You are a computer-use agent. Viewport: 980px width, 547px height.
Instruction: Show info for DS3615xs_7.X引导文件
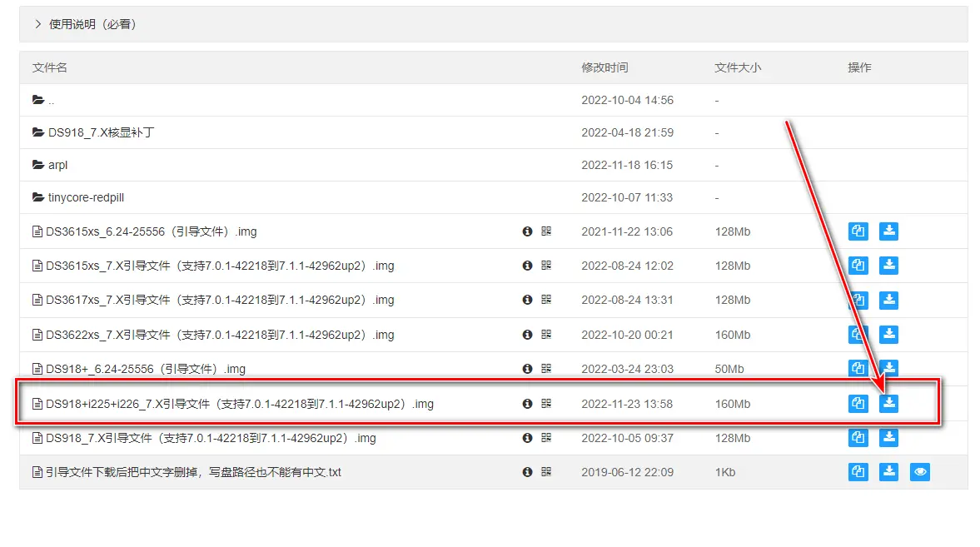[x=528, y=266]
